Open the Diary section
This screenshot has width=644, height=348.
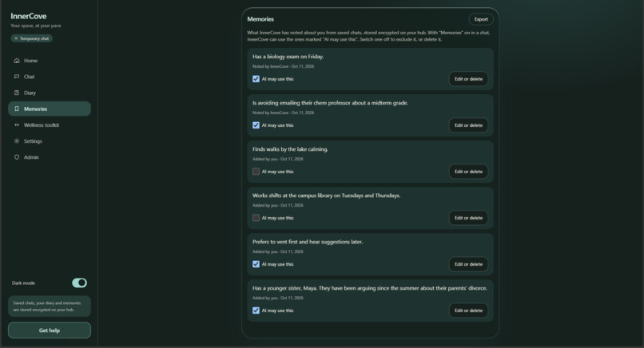(50, 93)
